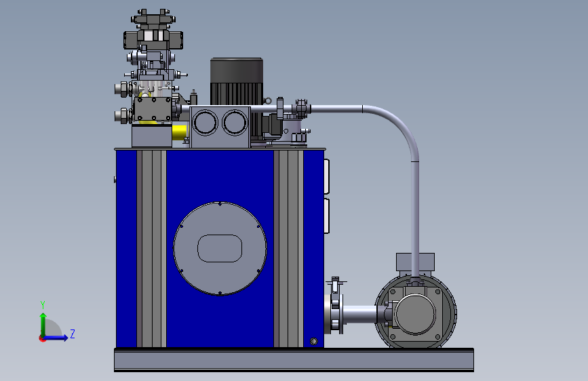588x381 pixels.
Task: Select the black electric motor on tank
Action: point(236,81)
